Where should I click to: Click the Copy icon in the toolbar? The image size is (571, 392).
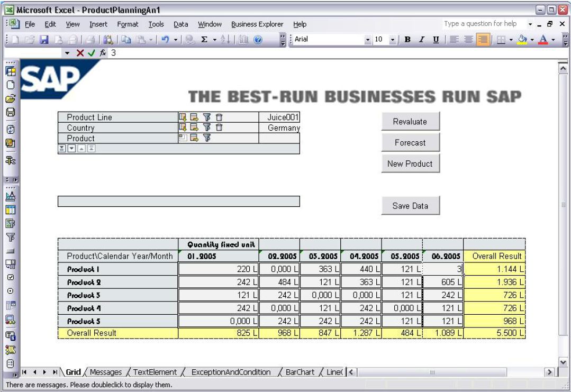[126, 39]
